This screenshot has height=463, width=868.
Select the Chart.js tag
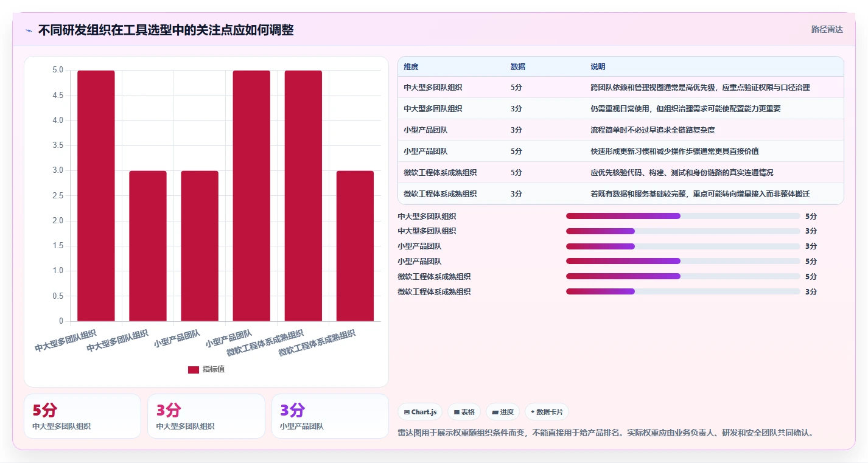pos(420,412)
